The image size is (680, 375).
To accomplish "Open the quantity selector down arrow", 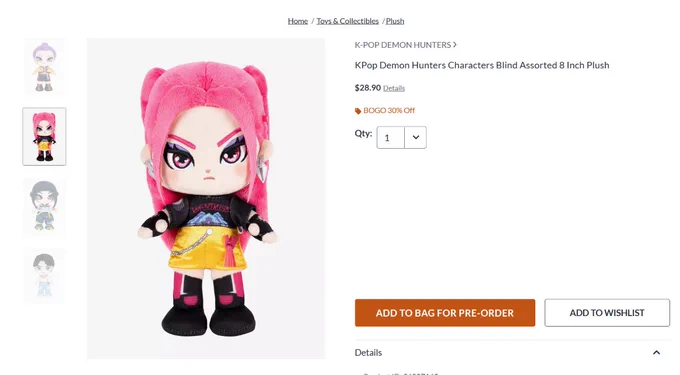I will 415,137.
